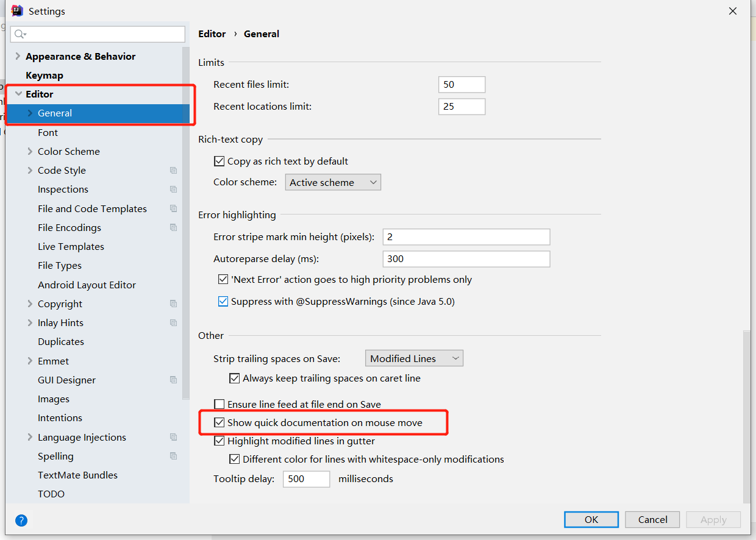The height and width of the screenshot is (540, 756).
Task: Open Live Templates settings
Action: 71,246
